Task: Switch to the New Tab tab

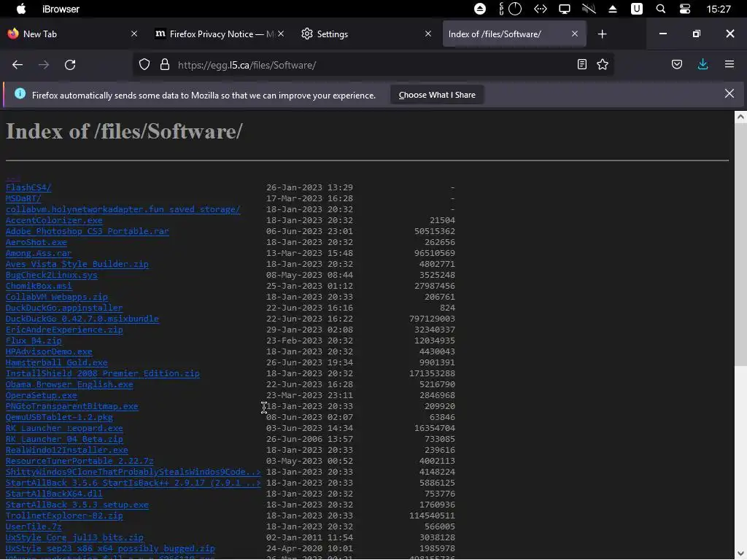Action: tap(71, 34)
